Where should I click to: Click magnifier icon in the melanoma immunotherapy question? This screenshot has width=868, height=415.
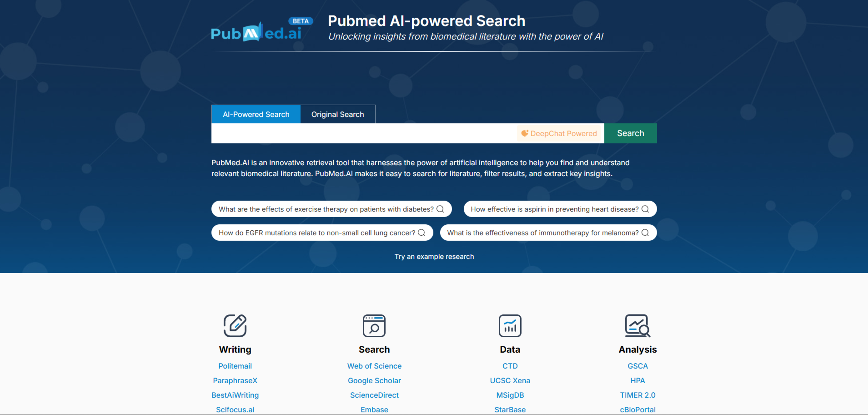click(645, 233)
